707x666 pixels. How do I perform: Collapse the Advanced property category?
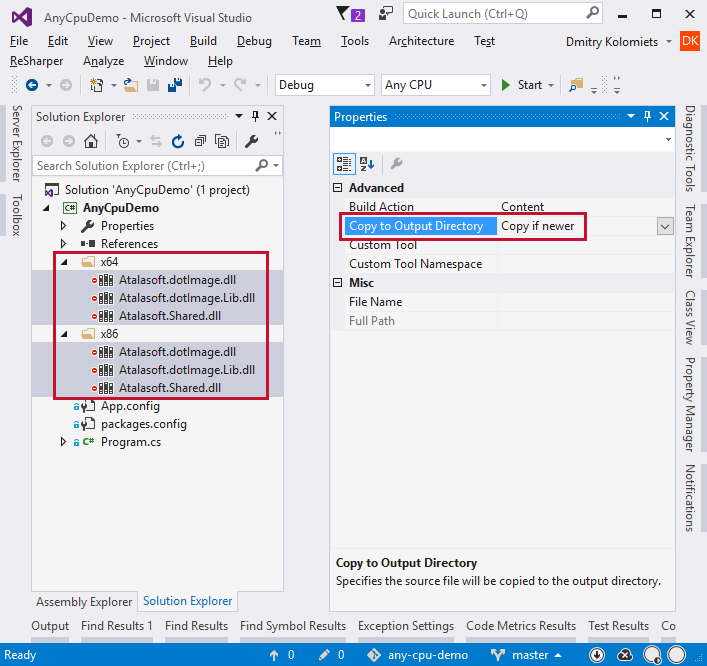point(337,188)
